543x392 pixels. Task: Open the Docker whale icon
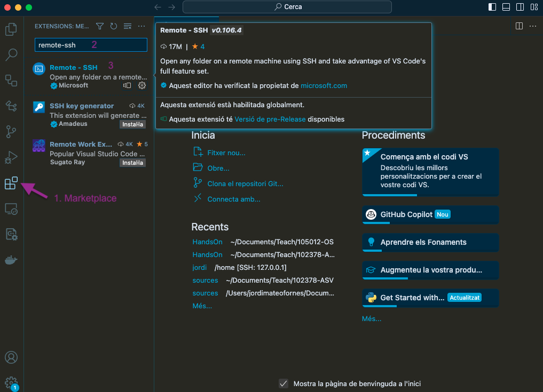coord(11,260)
